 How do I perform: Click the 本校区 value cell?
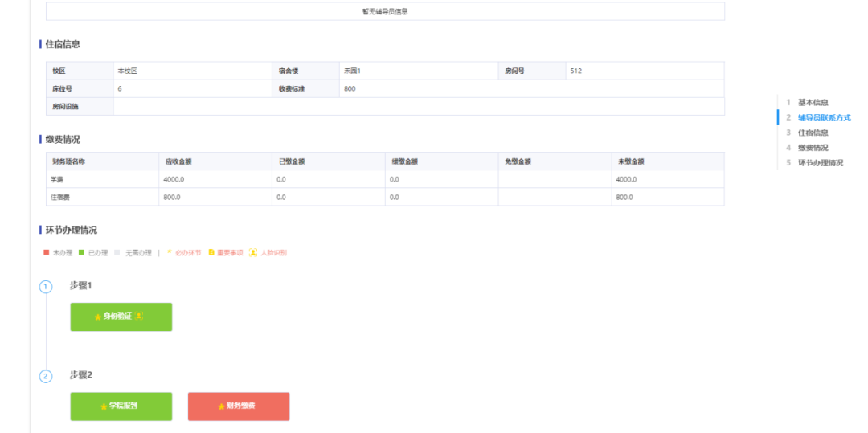point(193,71)
